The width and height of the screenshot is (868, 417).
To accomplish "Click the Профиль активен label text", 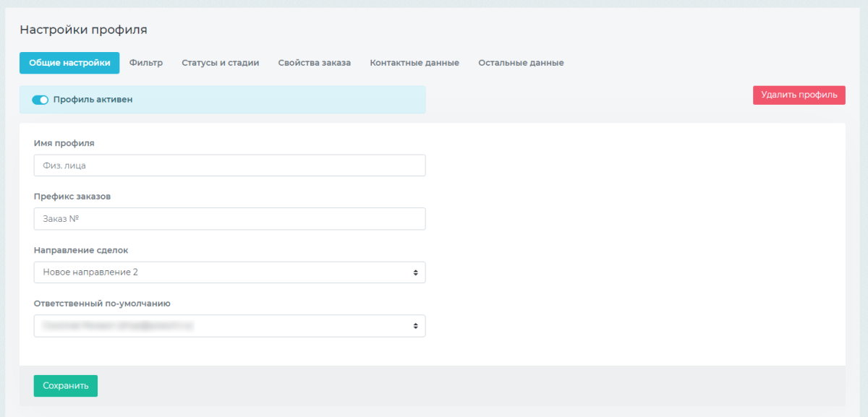I will click(93, 100).
